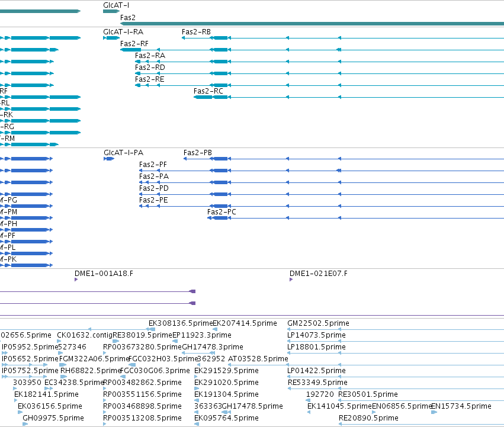This screenshot has height=427, width=504.
Task: Click the Fas2-RE transcript label
Action: coord(149,79)
